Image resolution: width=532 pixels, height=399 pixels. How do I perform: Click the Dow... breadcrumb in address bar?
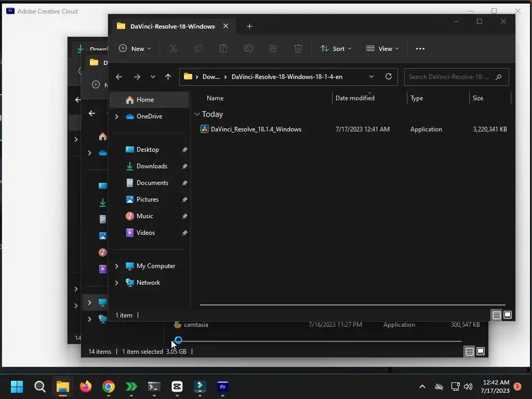coord(211,77)
